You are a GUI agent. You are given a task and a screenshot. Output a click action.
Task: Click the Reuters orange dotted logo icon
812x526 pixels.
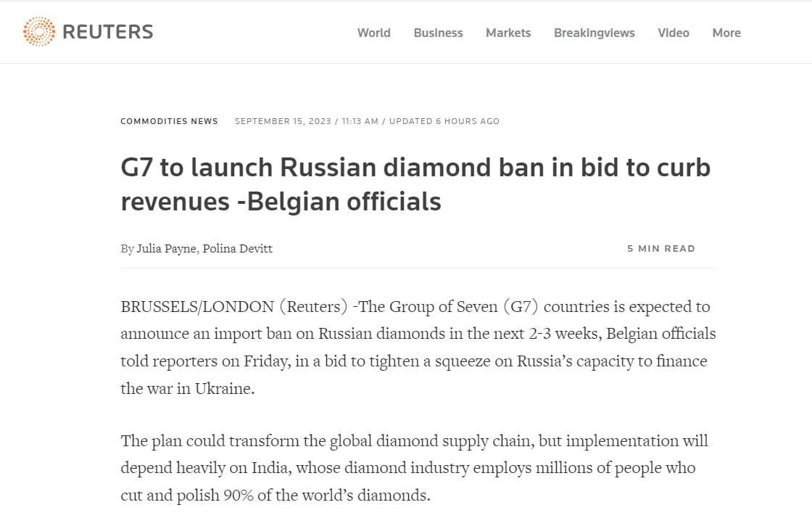click(39, 32)
